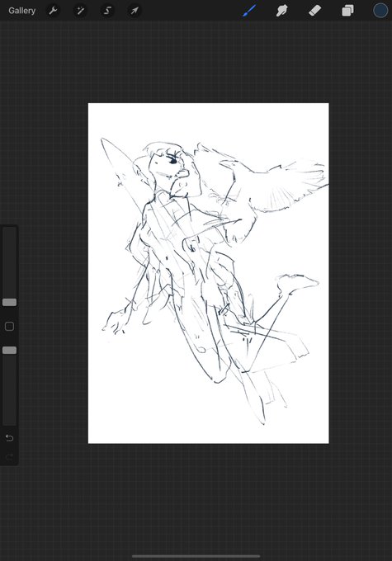392x561 pixels.
Task: Redo the last undone stroke
Action: [x=9, y=456]
